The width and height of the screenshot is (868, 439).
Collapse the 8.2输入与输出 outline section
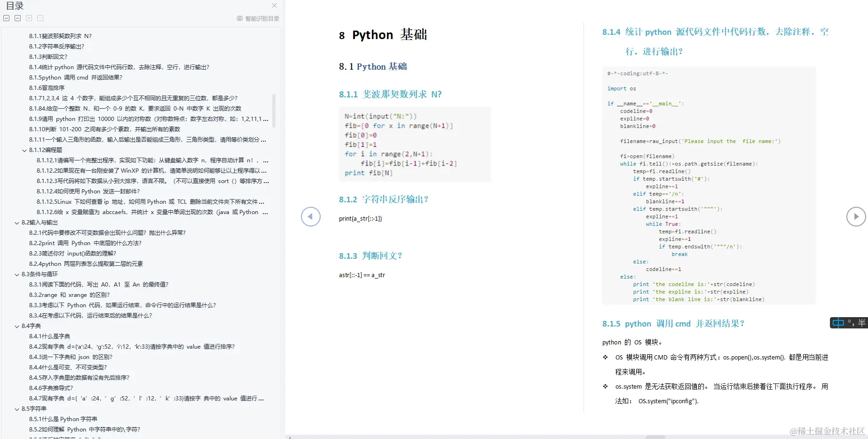(17, 223)
